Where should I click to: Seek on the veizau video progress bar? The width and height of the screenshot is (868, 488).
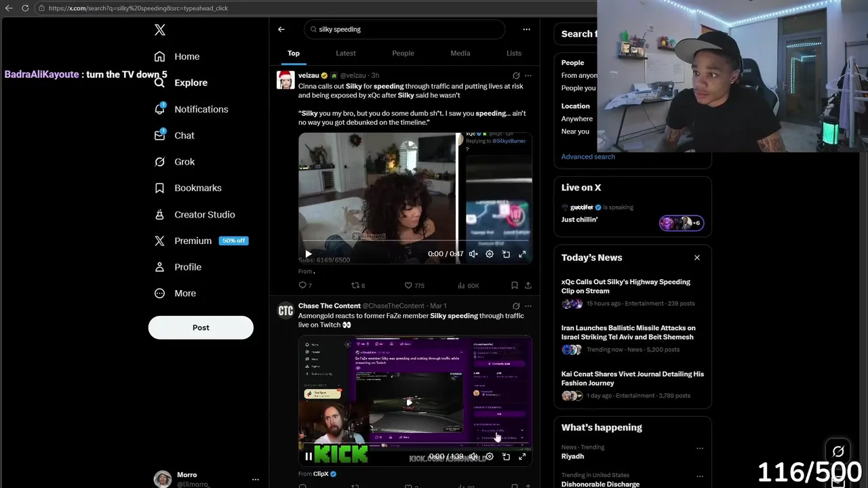[415, 241]
